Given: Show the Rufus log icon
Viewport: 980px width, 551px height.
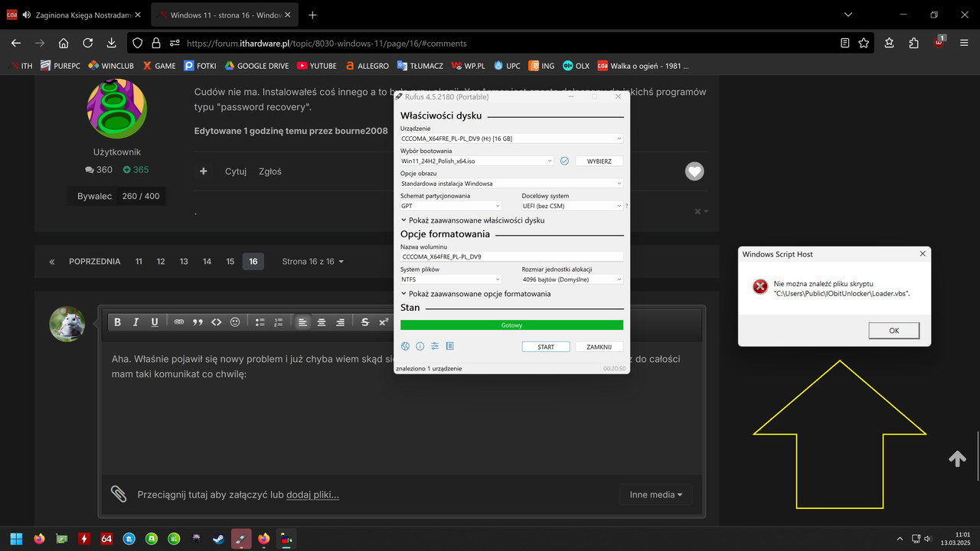Looking at the screenshot, I should coord(449,346).
